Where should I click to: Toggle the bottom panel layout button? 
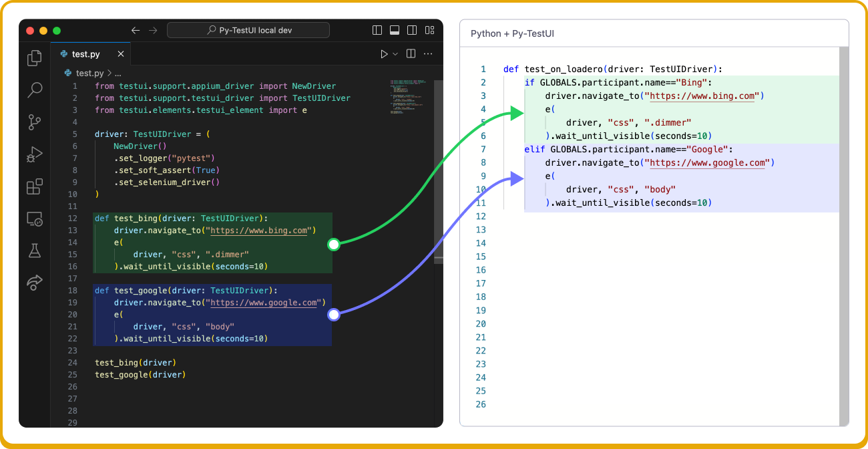(x=395, y=30)
